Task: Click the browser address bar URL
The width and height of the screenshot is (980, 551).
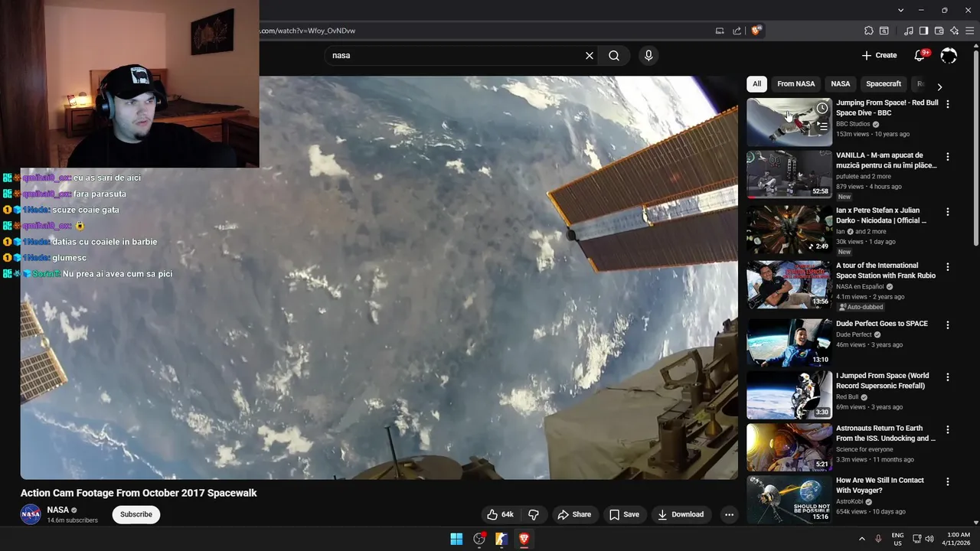Action: point(308,31)
